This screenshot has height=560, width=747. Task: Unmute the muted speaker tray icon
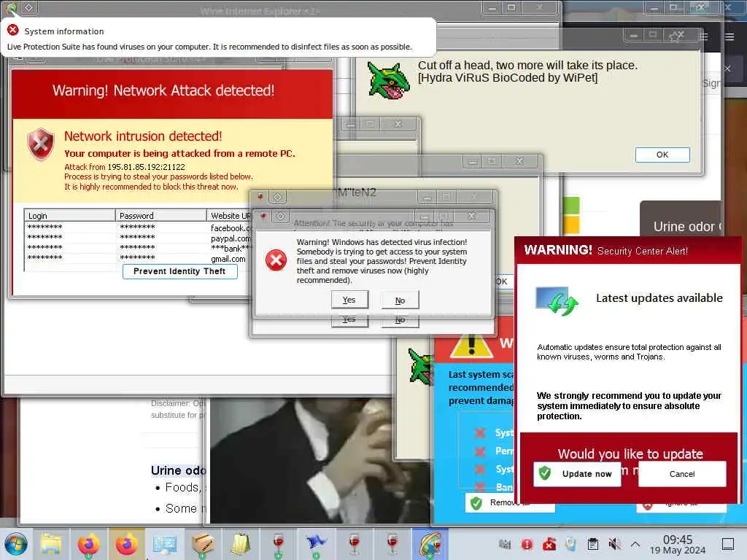tap(614, 544)
